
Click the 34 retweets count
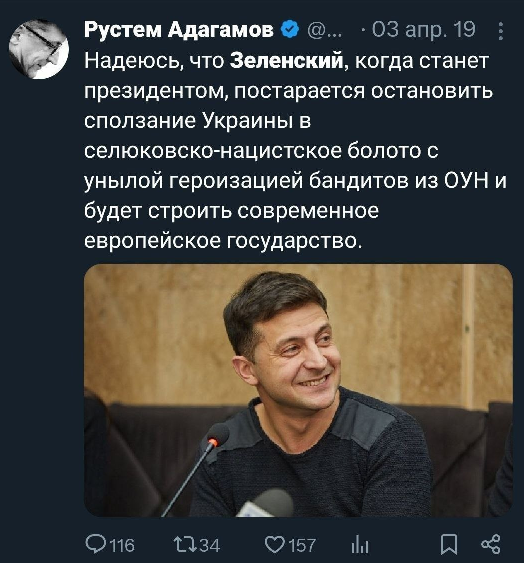[x=209, y=545]
